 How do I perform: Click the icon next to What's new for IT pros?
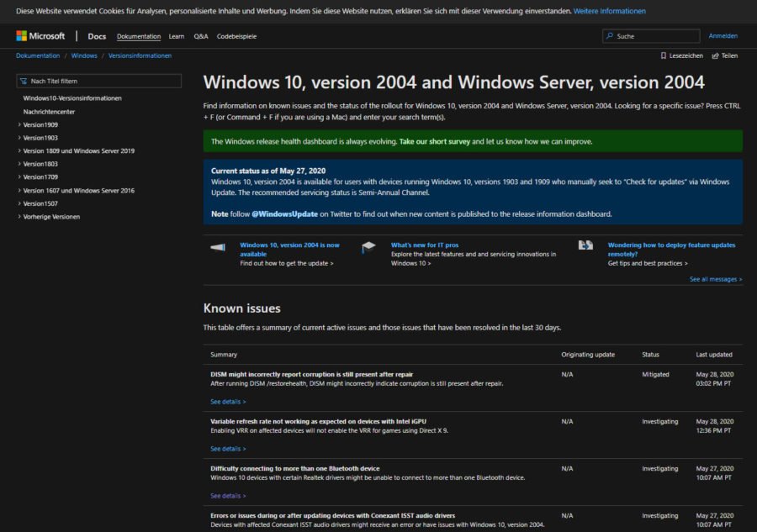coord(368,246)
